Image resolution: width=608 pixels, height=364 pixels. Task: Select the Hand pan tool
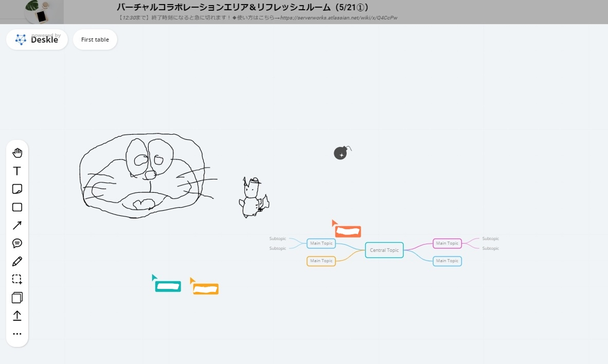(17, 153)
